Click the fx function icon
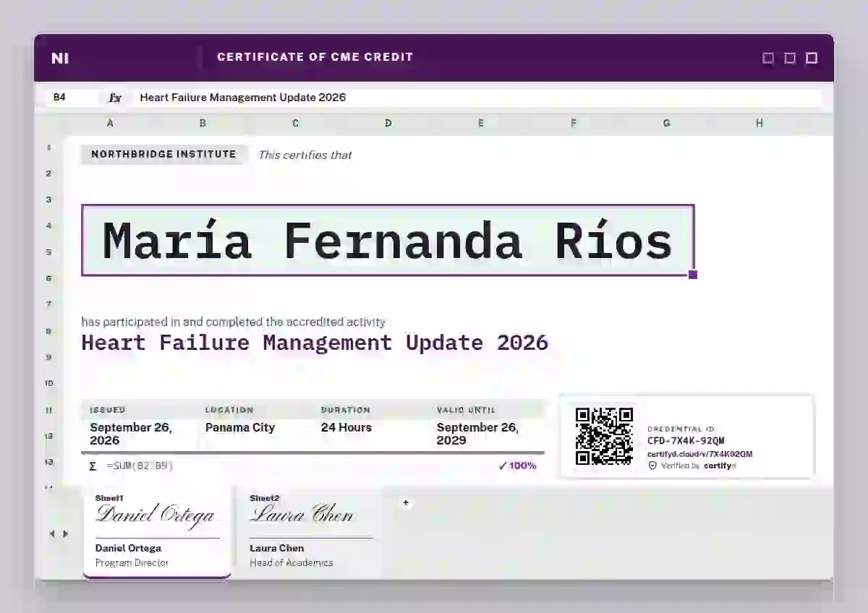This screenshot has height=613, width=868. coord(115,98)
